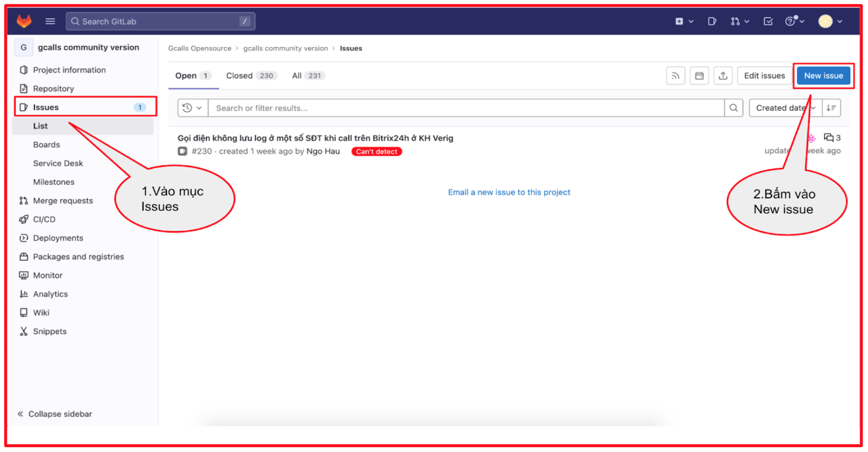Open the Issues icon in top bar

point(712,21)
